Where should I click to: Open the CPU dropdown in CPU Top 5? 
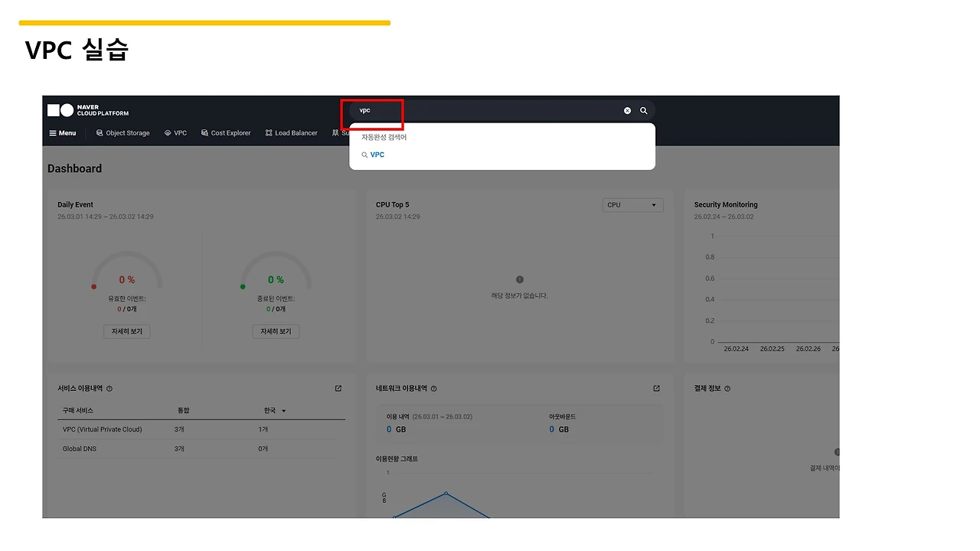coord(632,205)
